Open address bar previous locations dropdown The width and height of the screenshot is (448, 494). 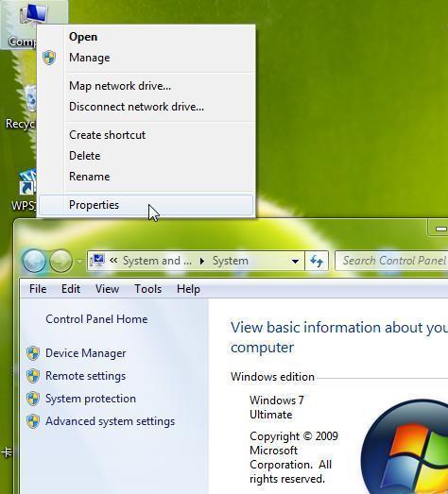click(296, 261)
